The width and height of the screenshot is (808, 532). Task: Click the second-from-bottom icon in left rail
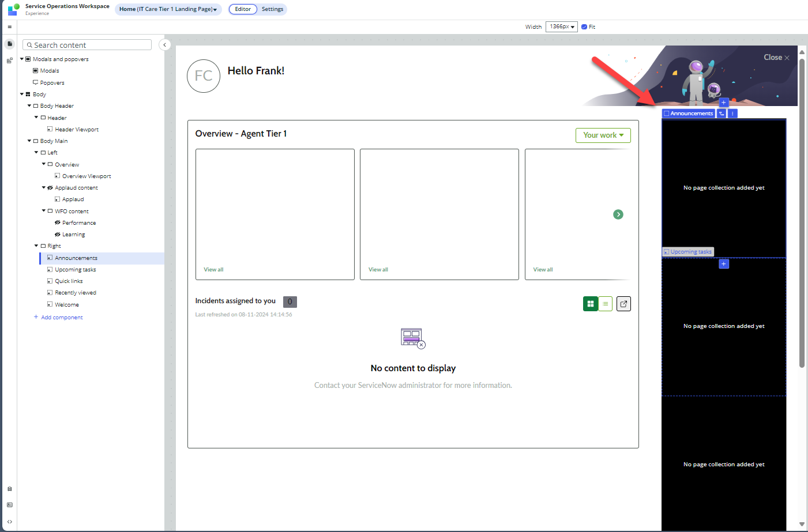(x=10, y=505)
